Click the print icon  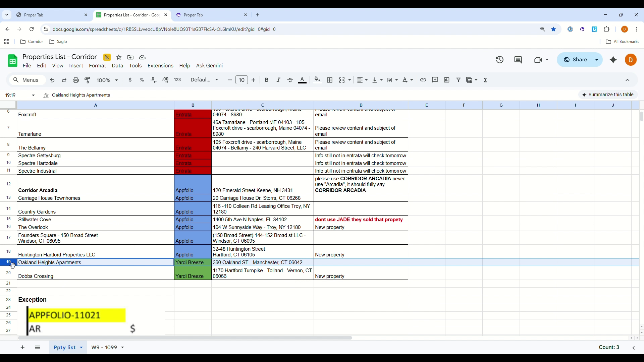pos(76,80)
